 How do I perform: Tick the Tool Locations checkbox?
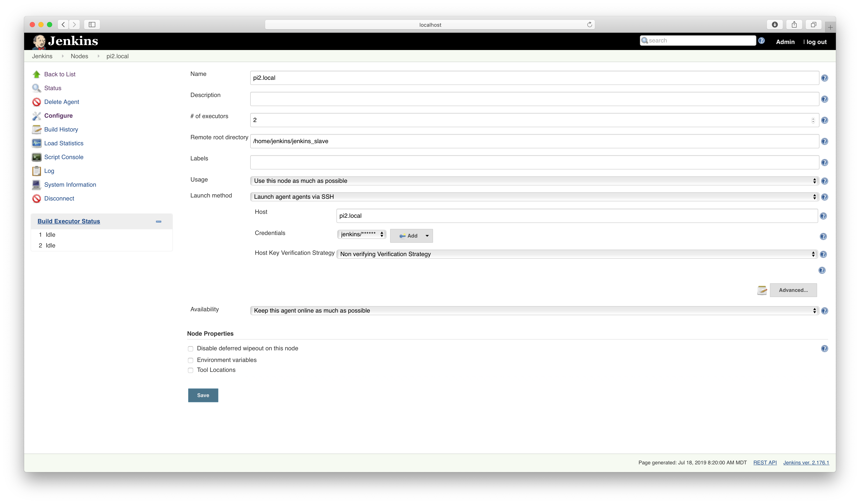coord(191,370)
